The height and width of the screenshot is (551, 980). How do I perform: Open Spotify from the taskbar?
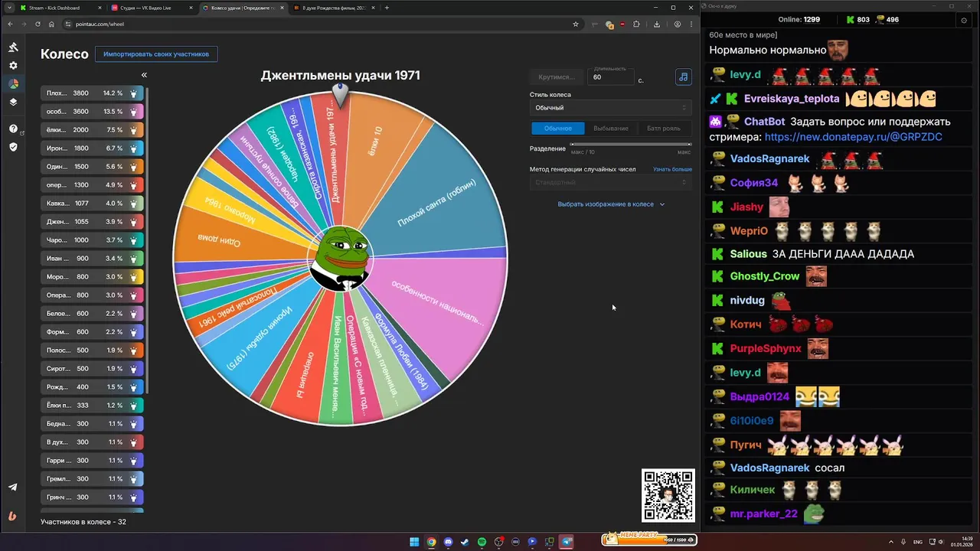482,542
